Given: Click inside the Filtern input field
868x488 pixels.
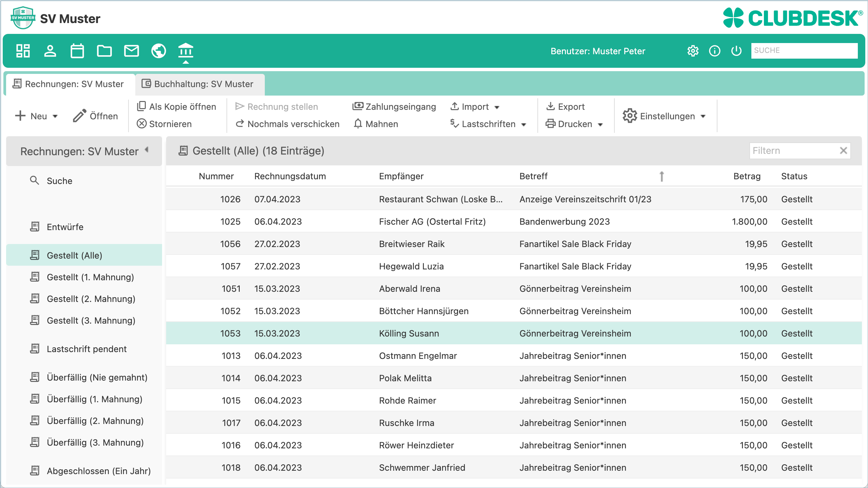Looking at the screenshot, I should 790,150.
